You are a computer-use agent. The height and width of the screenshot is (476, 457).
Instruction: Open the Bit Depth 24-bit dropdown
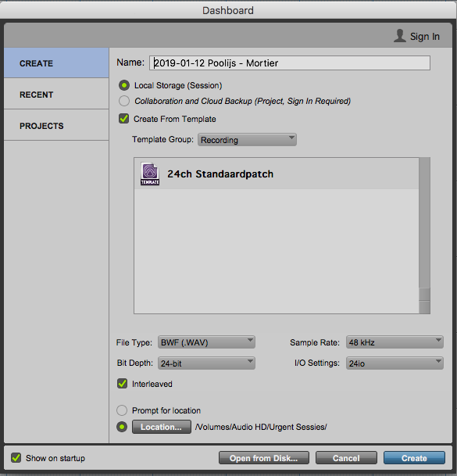click(206, 363)
